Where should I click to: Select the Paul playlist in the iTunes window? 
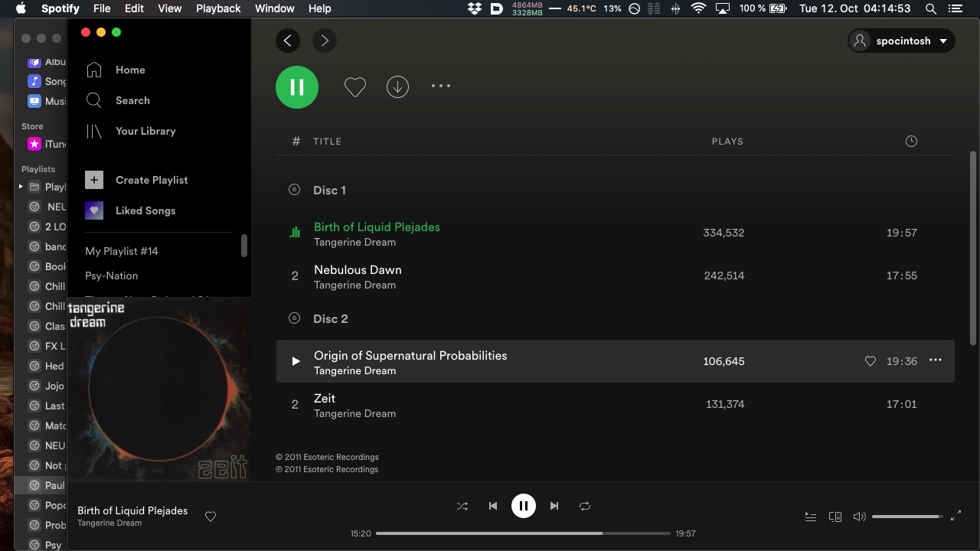click(x=41, y=485)
